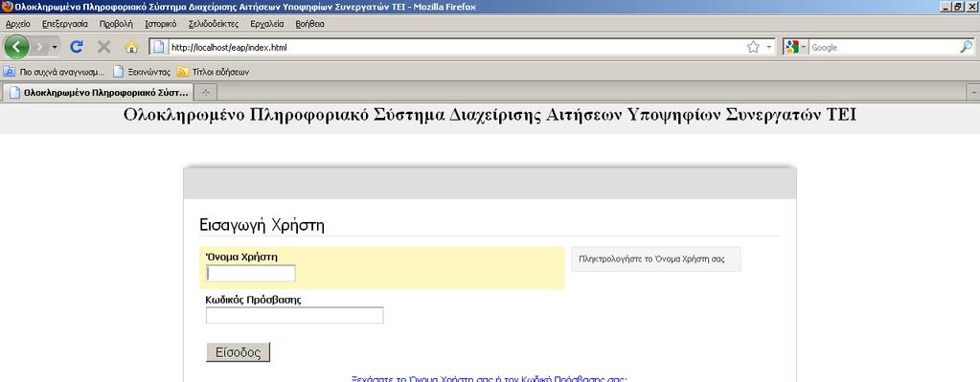Click the Είσοδος login button
This screenshot has height=382, width=980.
click(x=239, y=352)
